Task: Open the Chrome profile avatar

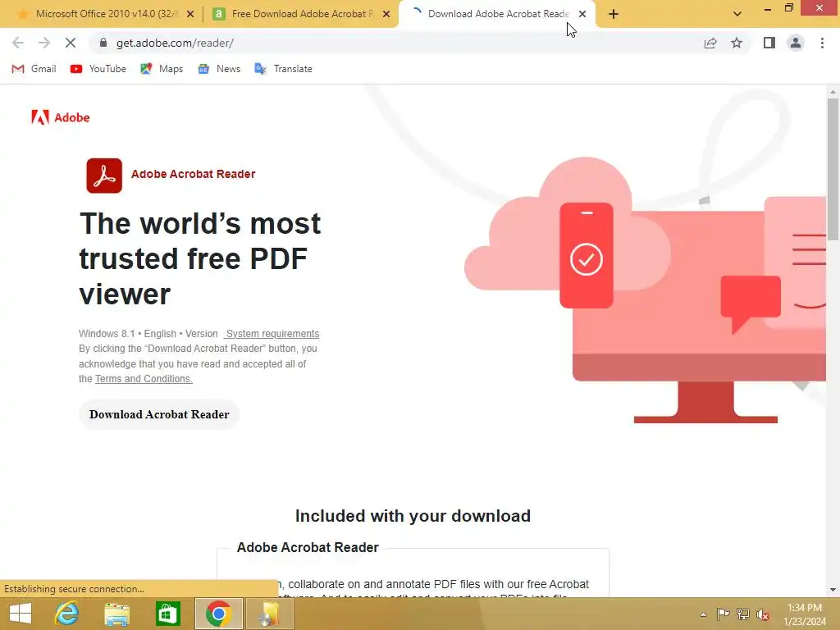Action: pos(796,43)
